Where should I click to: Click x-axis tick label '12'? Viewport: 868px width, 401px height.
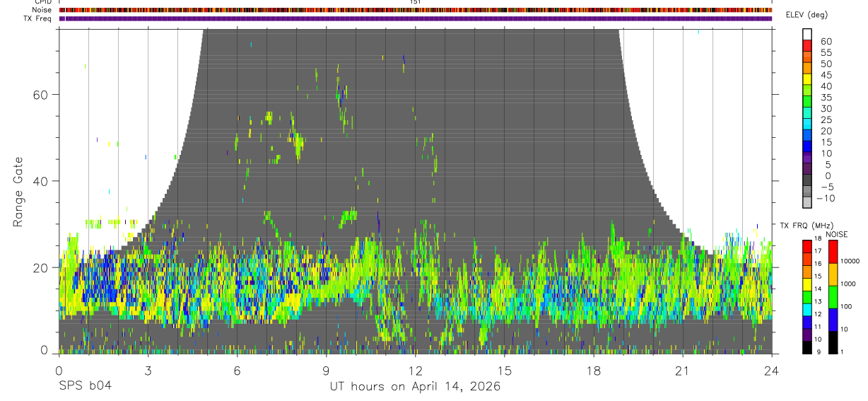tap(415, 371)
